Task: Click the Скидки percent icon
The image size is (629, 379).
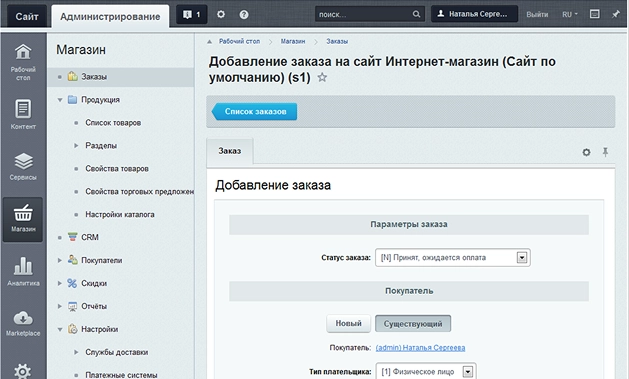Action: [x=72, y=283]
